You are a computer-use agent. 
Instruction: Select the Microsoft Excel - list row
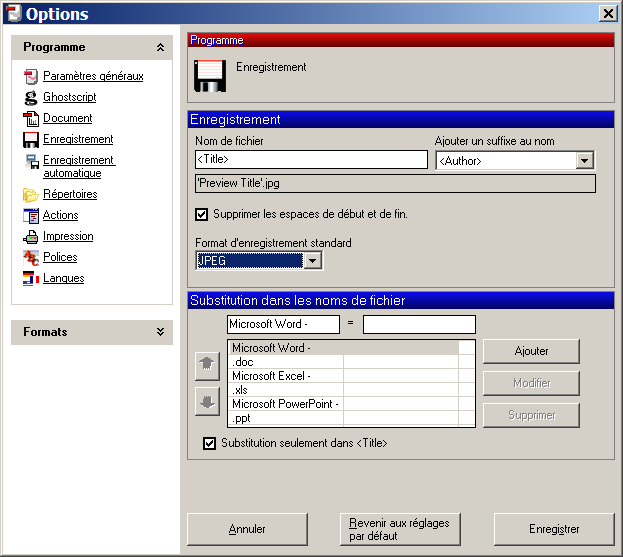tap(345, 376)
